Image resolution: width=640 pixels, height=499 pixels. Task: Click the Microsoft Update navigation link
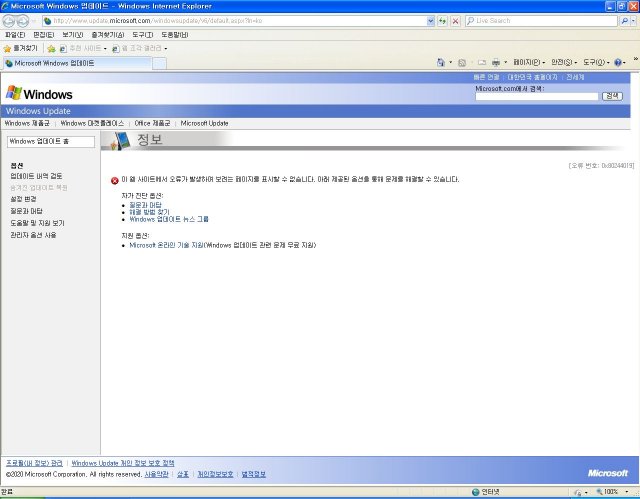click(x=204, y=123)
